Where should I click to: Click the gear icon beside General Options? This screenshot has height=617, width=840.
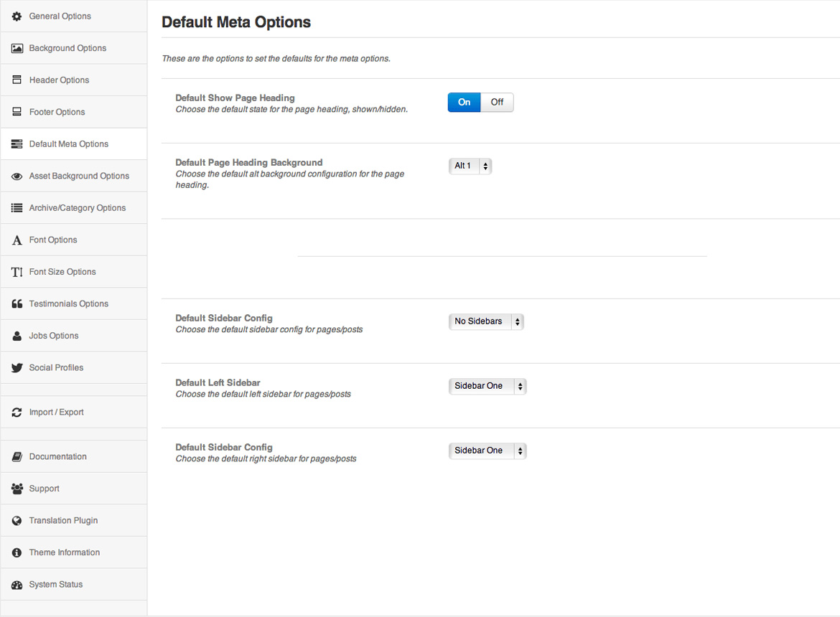tap(17, 17)
